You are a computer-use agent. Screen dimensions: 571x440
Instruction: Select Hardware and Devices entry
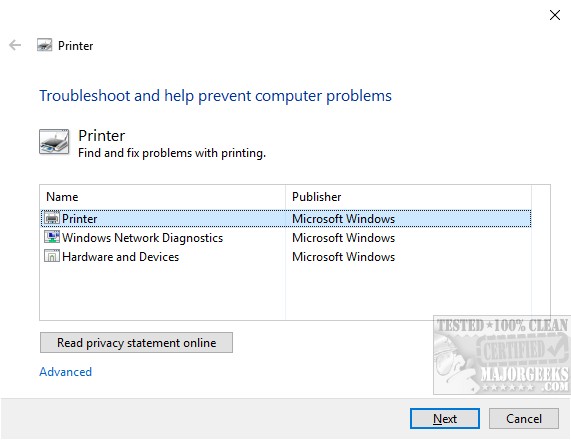pos(286,256)
